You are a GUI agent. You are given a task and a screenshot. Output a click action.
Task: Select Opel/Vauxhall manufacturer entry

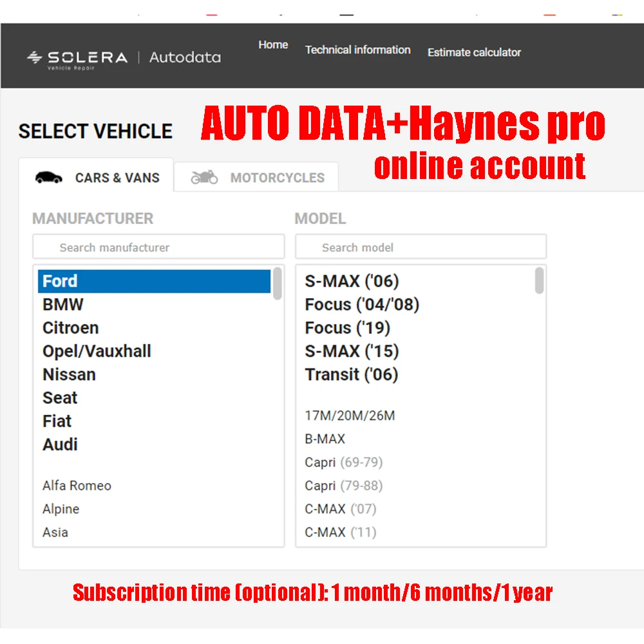click(x=97, y=351)
